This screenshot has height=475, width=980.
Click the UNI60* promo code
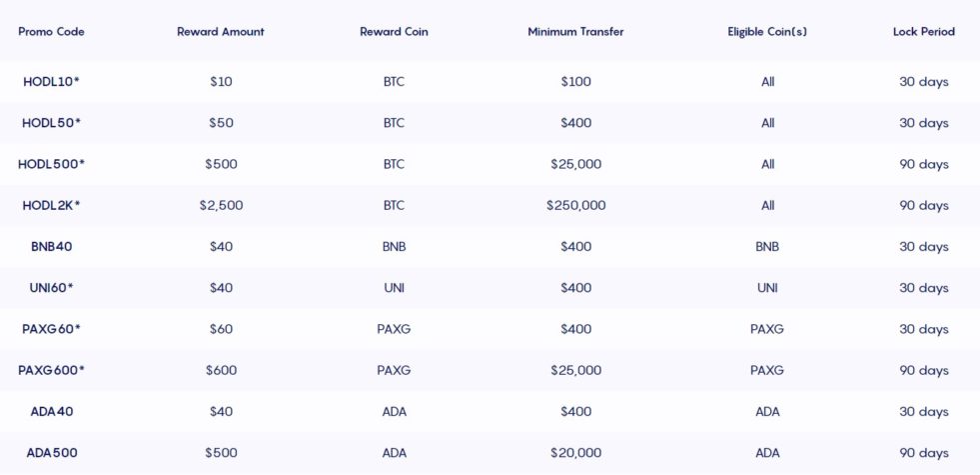click(x=51, y=288)
